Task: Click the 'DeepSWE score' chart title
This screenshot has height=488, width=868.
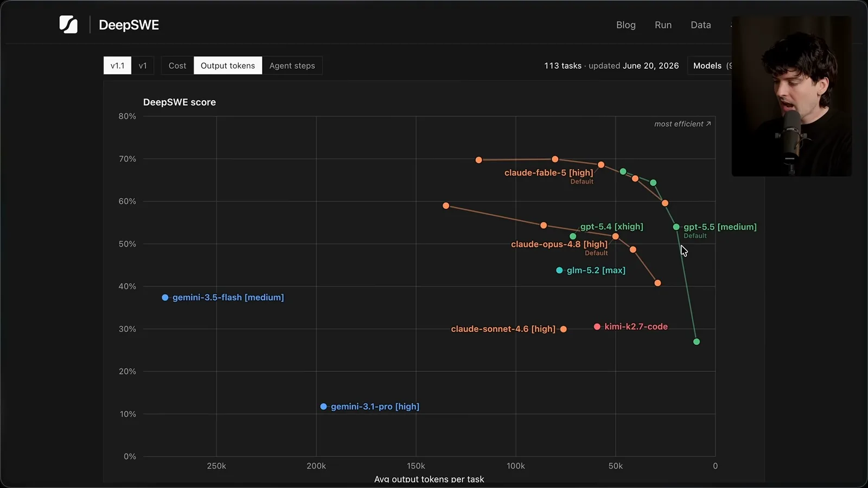Action: [x=180, y=102]
